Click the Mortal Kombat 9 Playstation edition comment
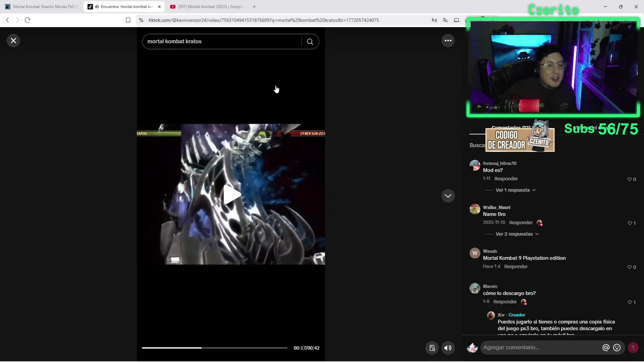Viewport: 644px width, 362px height. 524,258
